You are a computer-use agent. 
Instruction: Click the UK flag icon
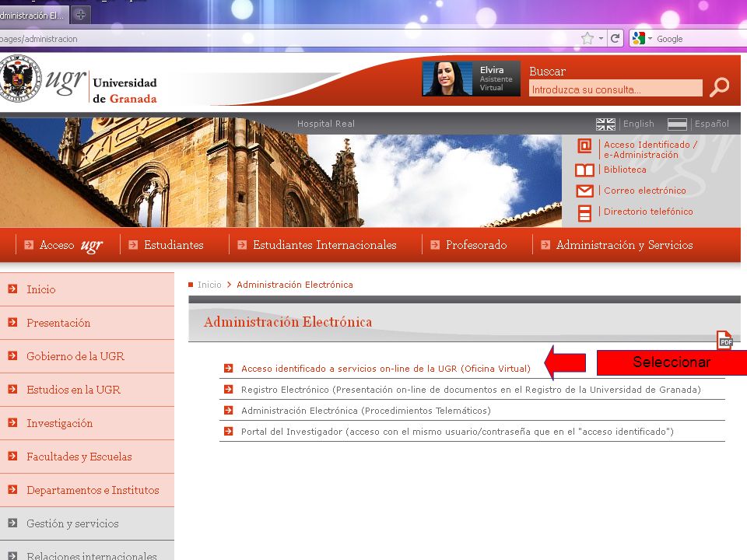(x=605, y=124)
